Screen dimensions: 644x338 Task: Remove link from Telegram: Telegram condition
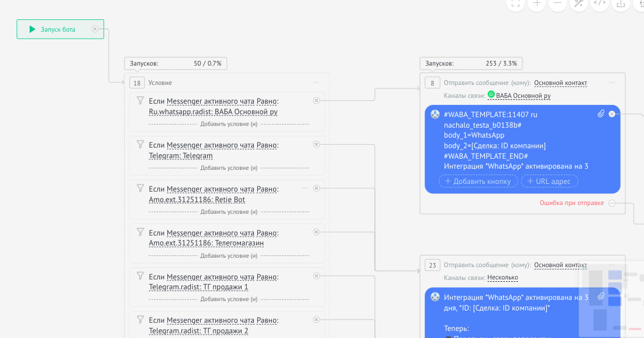point(316,144)
